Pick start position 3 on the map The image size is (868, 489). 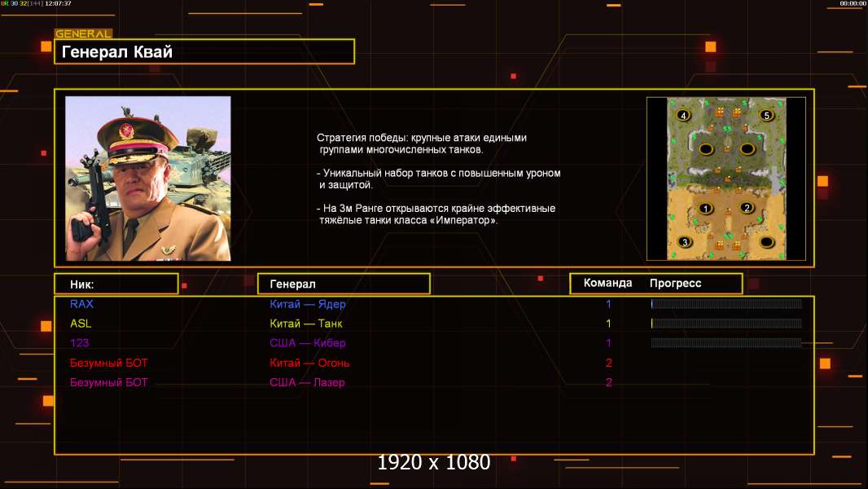(686, 242)
